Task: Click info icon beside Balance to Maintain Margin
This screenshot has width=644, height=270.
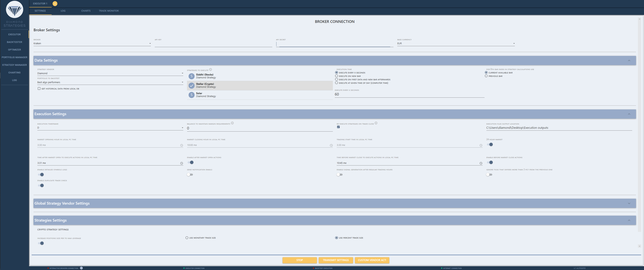Action: tap(232, 123)
